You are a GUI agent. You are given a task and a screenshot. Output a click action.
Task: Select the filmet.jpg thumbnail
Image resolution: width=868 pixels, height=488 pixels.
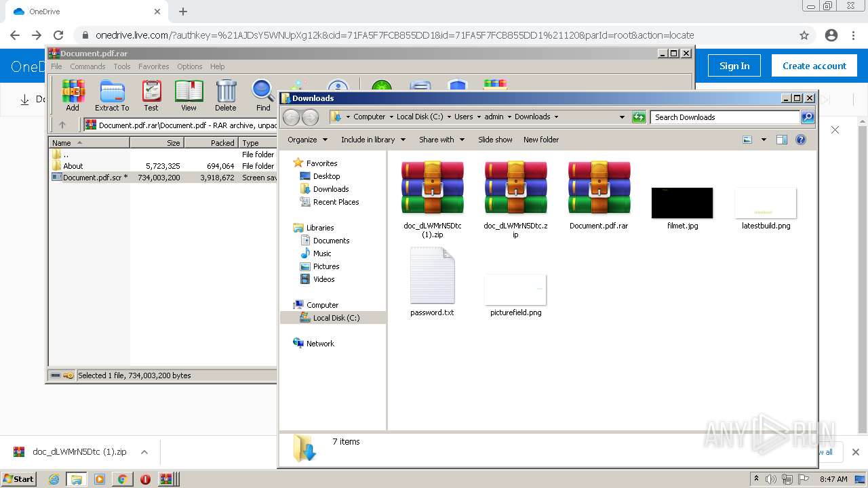[x=682, y=203]
